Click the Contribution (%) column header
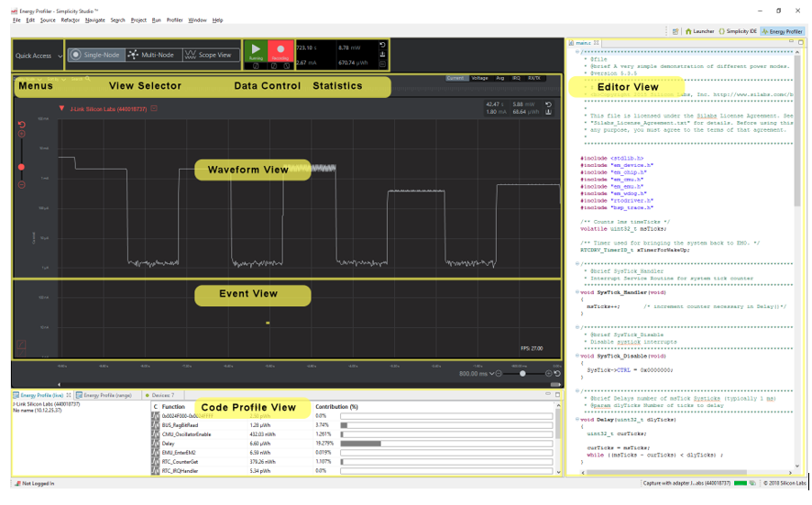The height and width of the screenshot is (505, 812). 336,407
